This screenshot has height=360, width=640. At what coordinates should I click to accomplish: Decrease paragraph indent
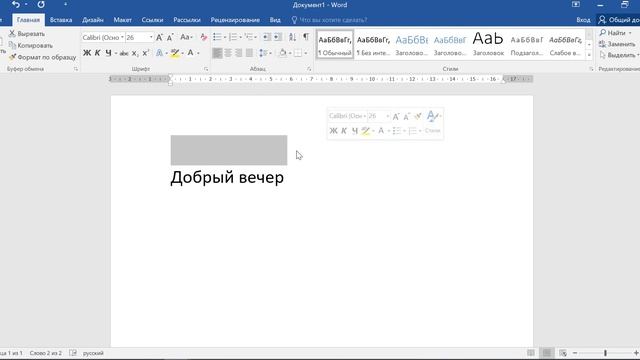[x=267, y=37]
